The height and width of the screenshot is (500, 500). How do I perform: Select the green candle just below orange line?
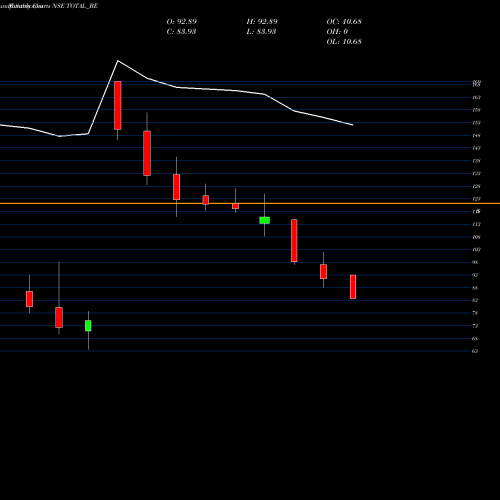[x=265, y=220]
